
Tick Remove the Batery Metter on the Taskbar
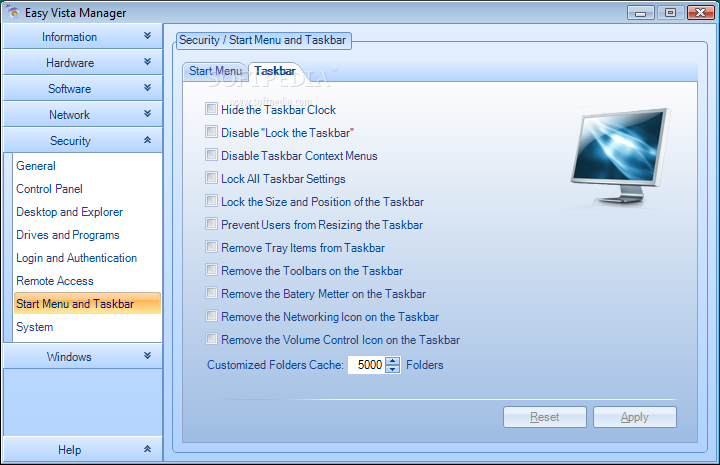tap(211, 293)
